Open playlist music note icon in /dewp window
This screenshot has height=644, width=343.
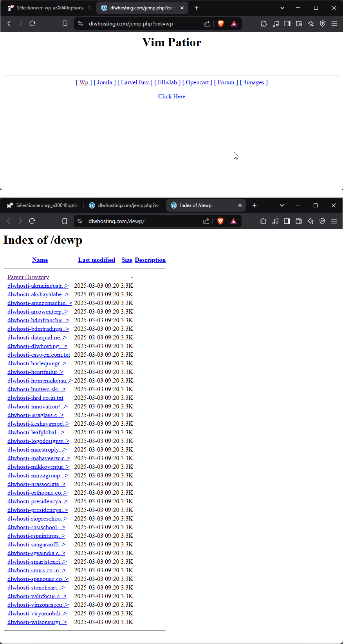click(275, 221)
